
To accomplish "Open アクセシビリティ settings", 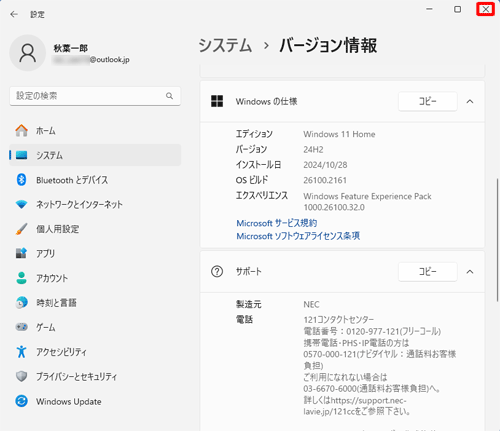I will coord(95,352).
